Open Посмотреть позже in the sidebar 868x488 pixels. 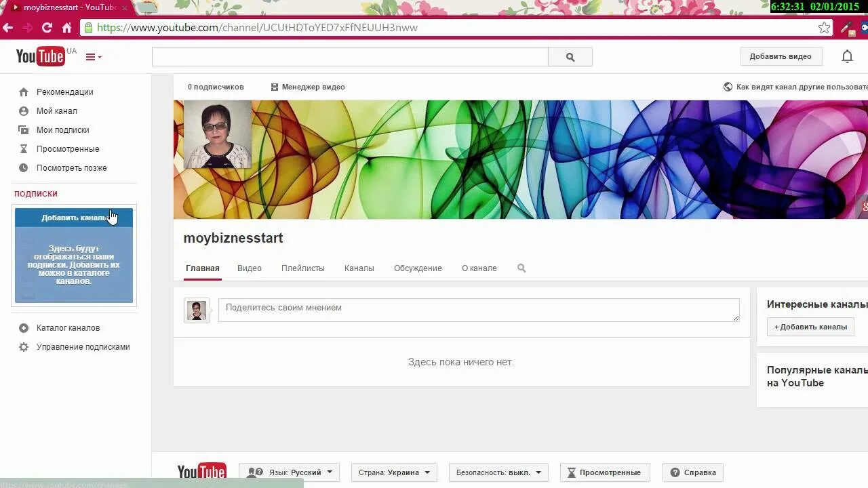(72, 168)
